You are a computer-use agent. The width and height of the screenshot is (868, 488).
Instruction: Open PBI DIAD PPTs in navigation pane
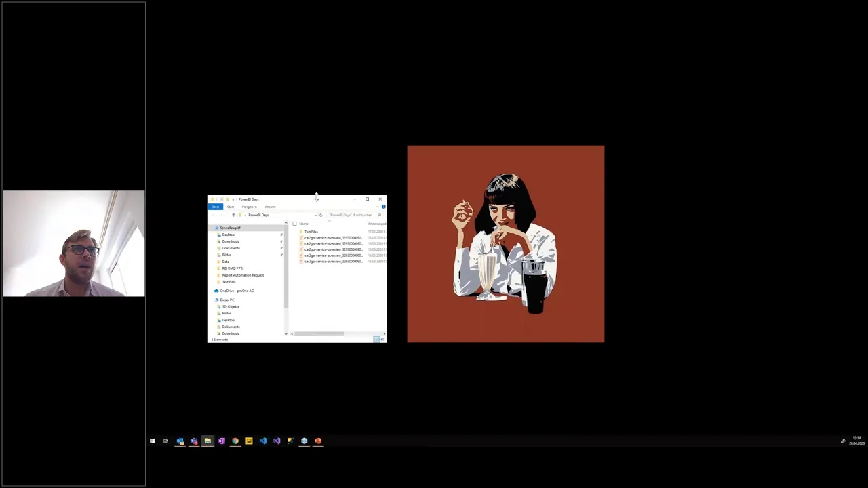click(233, 268)
